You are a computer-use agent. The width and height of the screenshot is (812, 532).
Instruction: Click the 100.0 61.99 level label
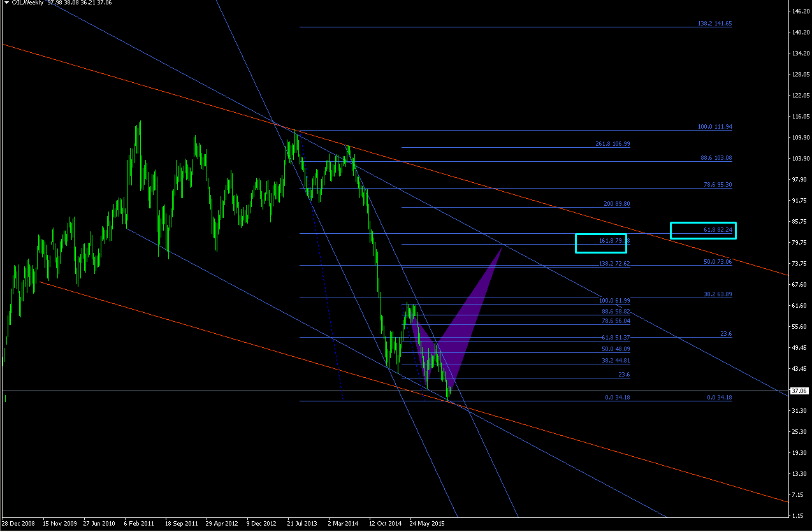click(614, 300)
